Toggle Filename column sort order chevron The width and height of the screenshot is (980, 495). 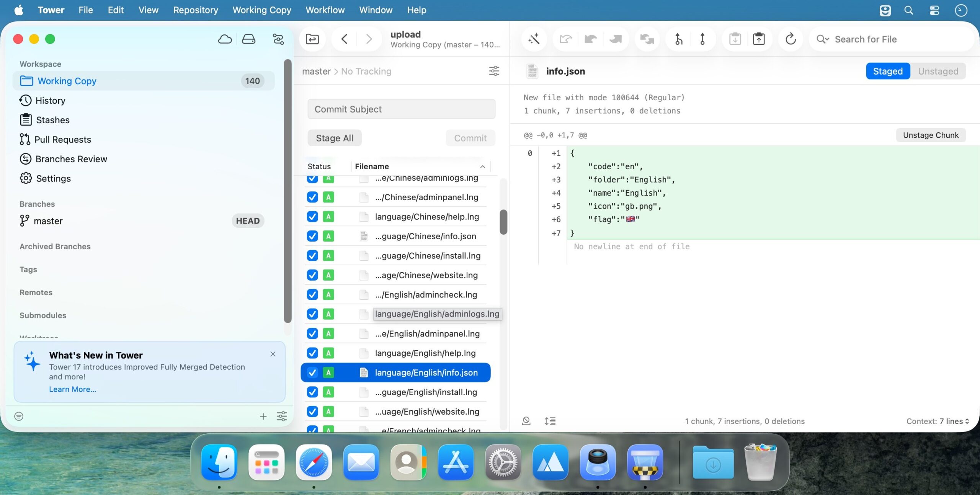coord(482,167)
